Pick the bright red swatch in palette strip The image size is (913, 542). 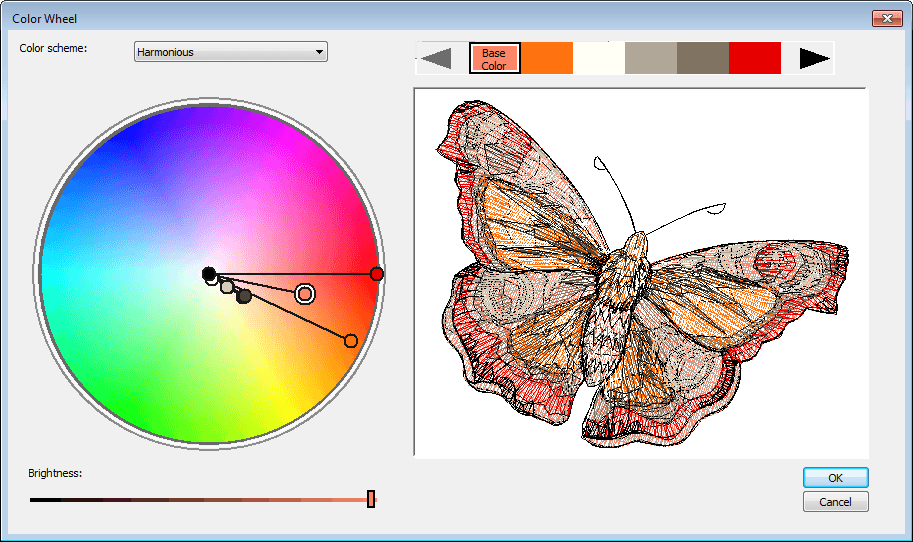(x=755, y=59)
